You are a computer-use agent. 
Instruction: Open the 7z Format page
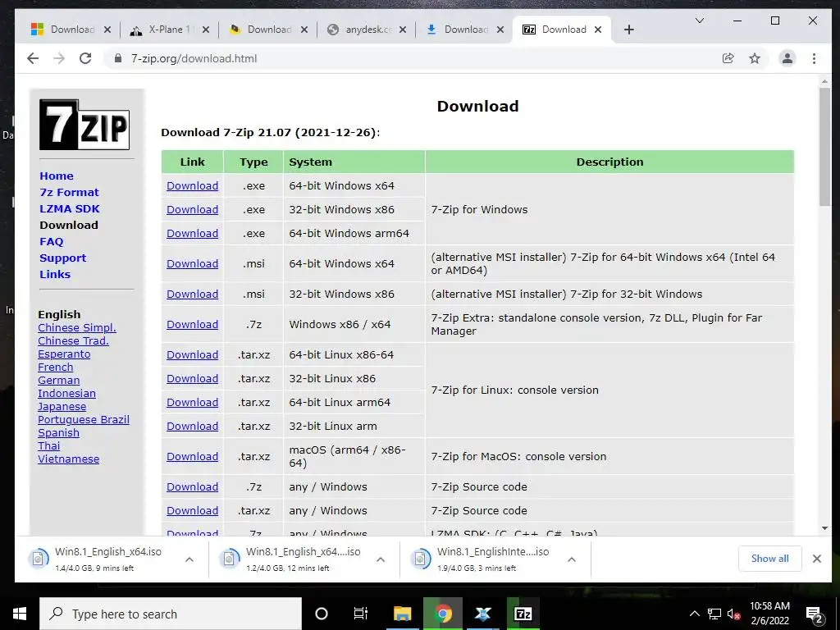tap(69, 192)
